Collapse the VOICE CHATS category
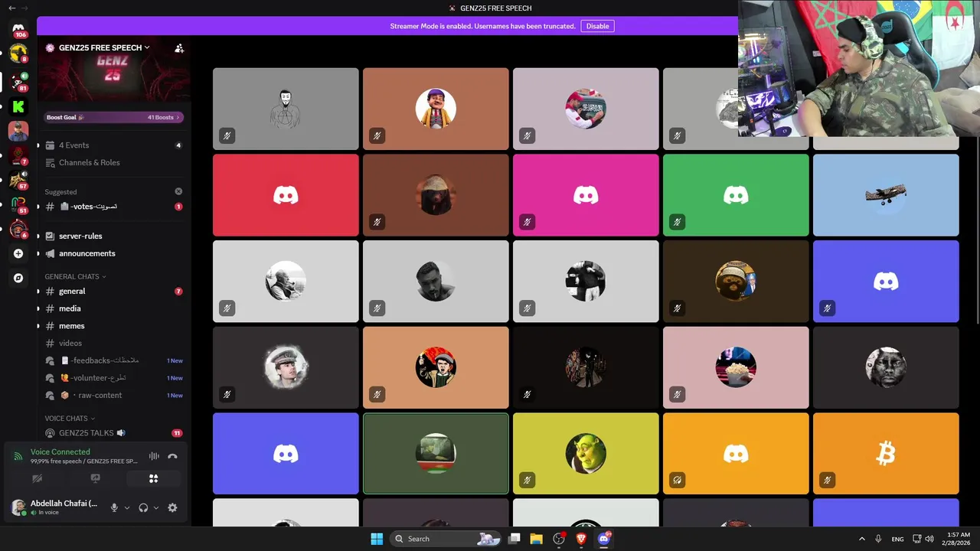The width and height of the screenshot is (980, 551). [70, 419]
